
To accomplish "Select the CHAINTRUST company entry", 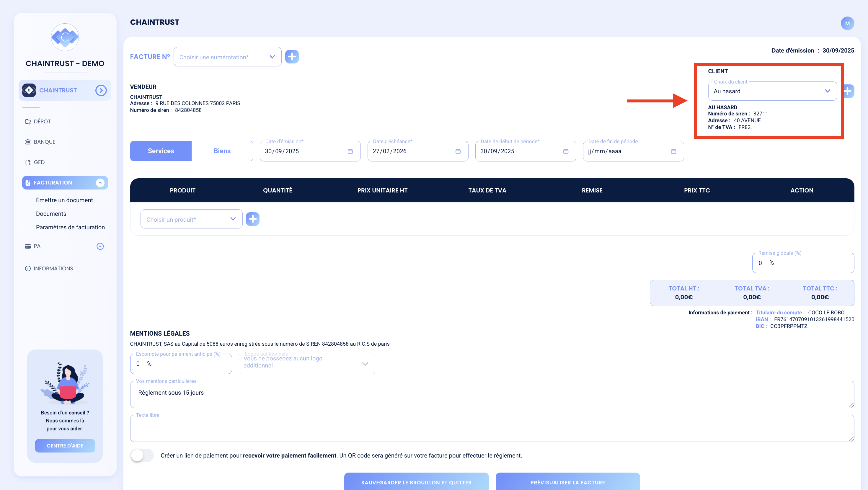I will click(65, 90).
